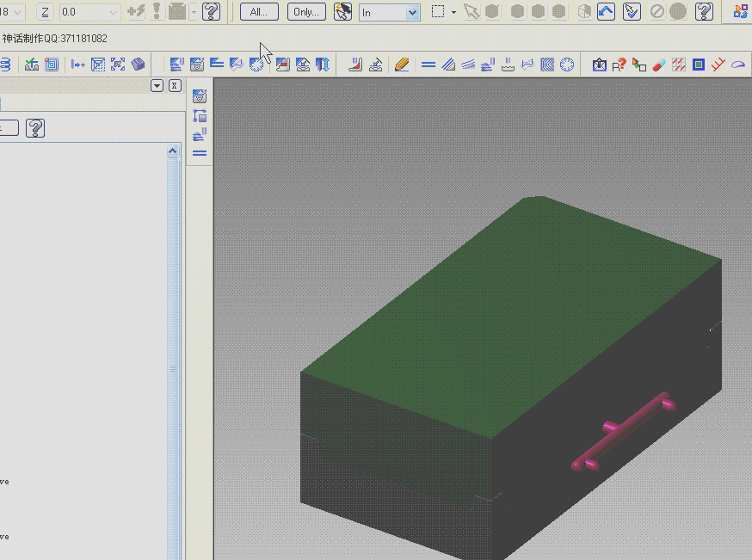The image size is (752, 560).
Task: Select the pink handle on the 3D model
Action: 624,432
